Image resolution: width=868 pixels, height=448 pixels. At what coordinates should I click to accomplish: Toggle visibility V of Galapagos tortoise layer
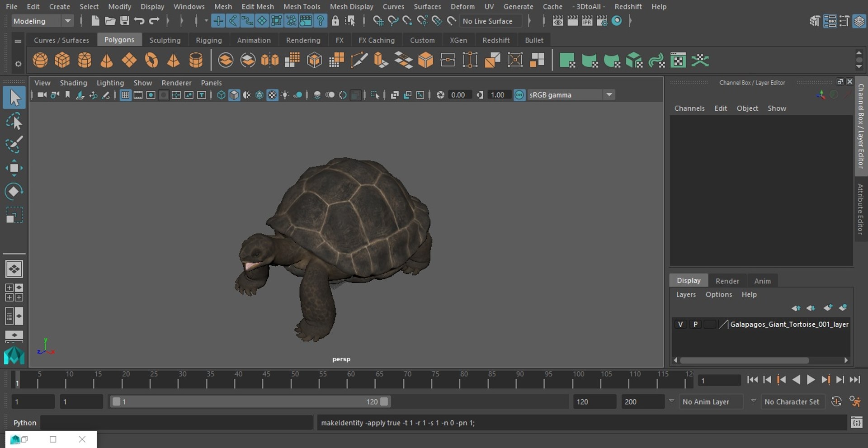[x=680, y=324]
